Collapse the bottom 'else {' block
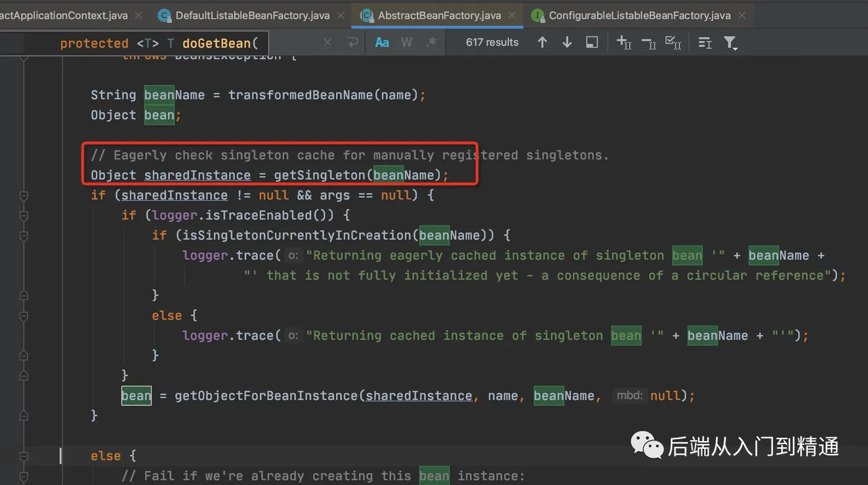This screenshot has width=868, height=485. click(24, 456)
